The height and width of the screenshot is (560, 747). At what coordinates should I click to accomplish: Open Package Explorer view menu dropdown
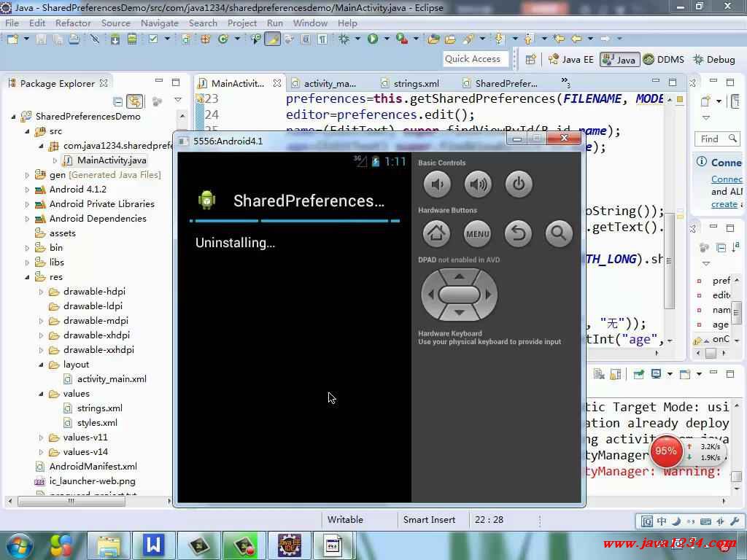[x=177, y=101]
